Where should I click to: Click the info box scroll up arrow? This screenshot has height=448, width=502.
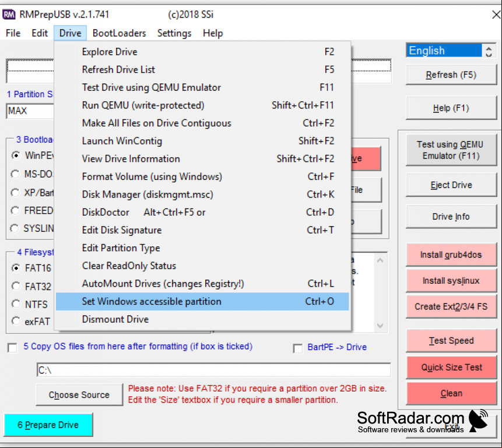tap(380, 260)
